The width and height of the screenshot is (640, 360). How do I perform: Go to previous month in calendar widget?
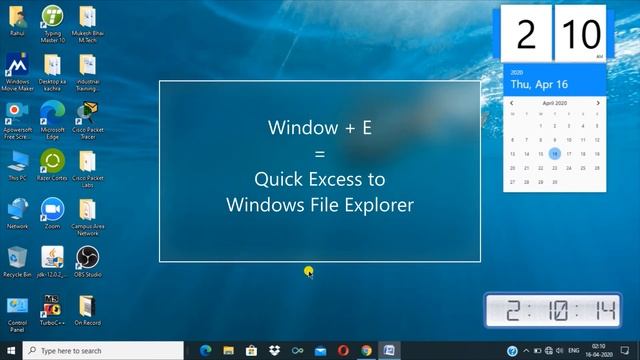(511, 103)
